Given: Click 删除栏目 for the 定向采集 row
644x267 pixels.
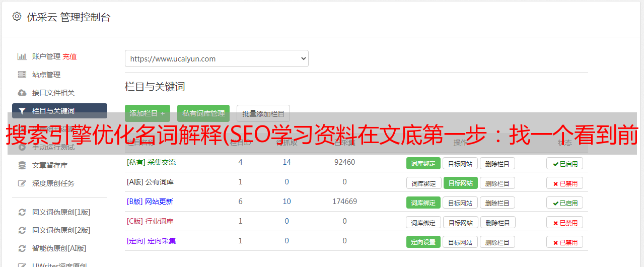Looking at the screenshot, I should pos(497,242).
